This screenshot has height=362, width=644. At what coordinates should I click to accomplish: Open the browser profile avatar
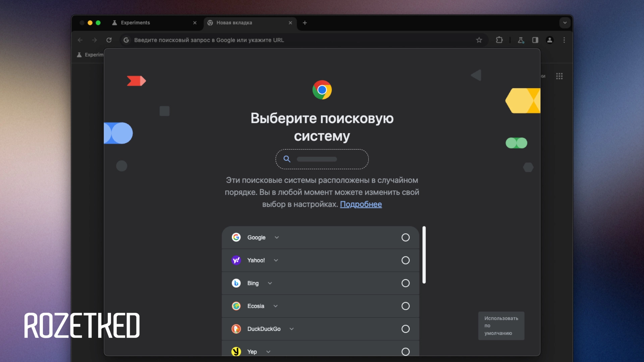550,40
